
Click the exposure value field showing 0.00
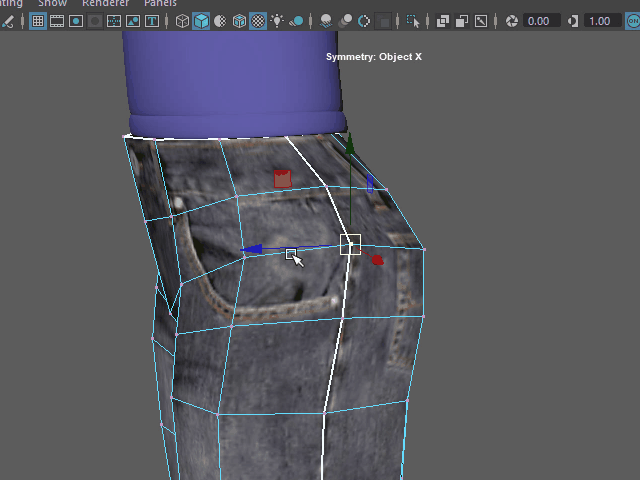542,21
